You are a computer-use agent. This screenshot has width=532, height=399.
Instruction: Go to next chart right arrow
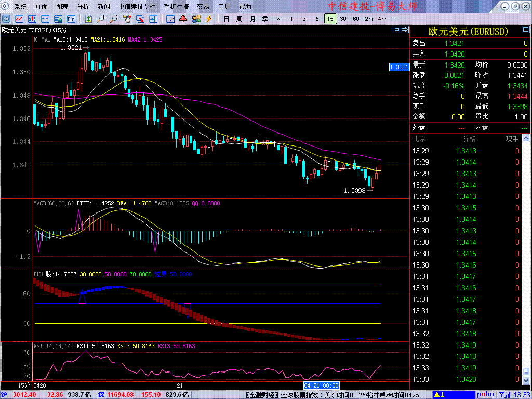tap(404, 30)
